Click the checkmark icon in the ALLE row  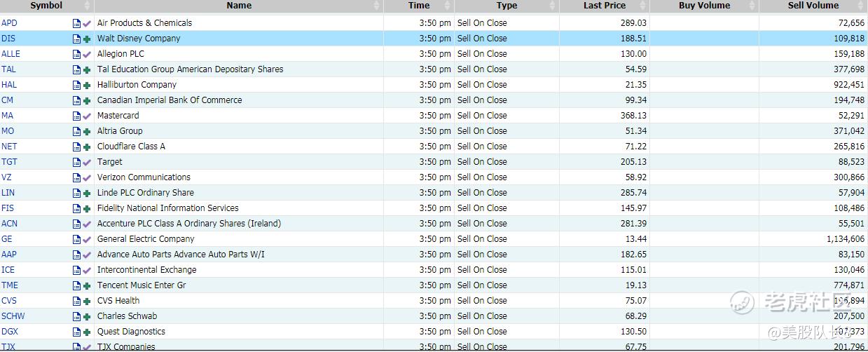(x=87, y=54)
